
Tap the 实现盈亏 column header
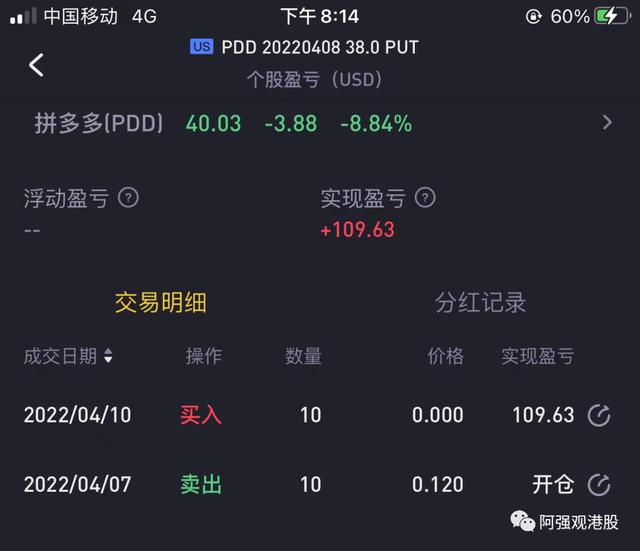[x=538, y=356]
